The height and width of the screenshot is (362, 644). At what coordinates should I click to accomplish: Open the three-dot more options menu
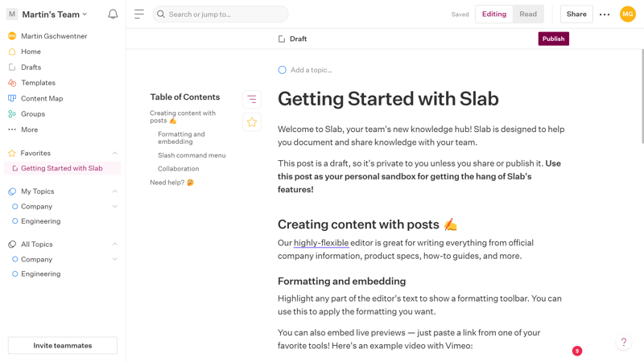tap(605, 14)
